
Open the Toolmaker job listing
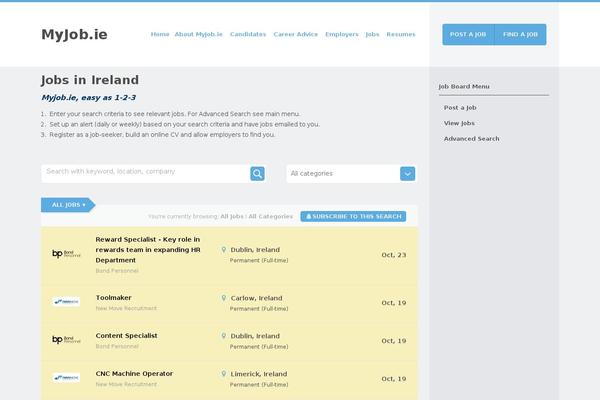point(113,297)
